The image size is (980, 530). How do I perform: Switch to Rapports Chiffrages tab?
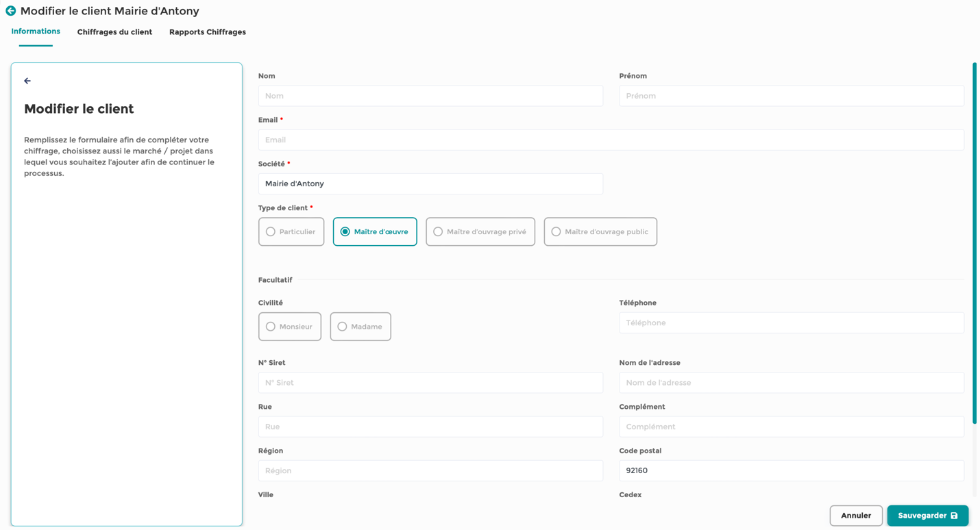pos(208,32)
